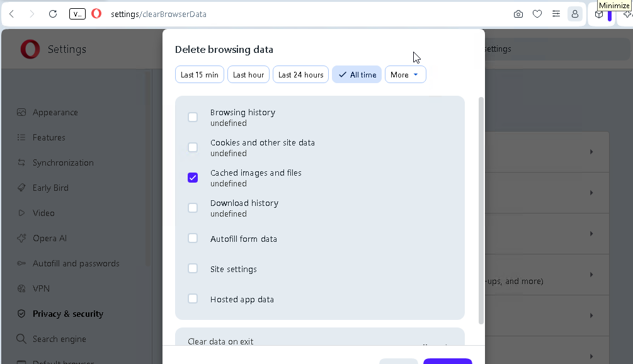Open the extensions cube icon

tap(599, 14)
